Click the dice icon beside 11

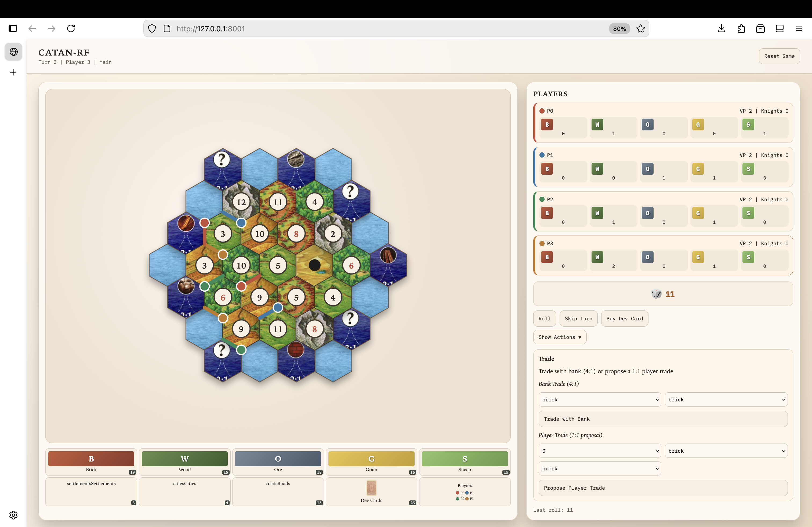point(656,294)
